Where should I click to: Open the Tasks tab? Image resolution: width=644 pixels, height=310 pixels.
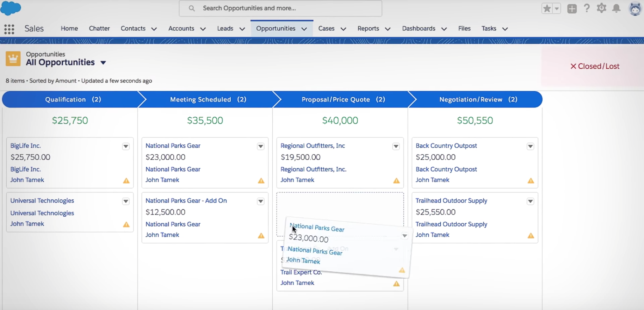click(489, 29)
